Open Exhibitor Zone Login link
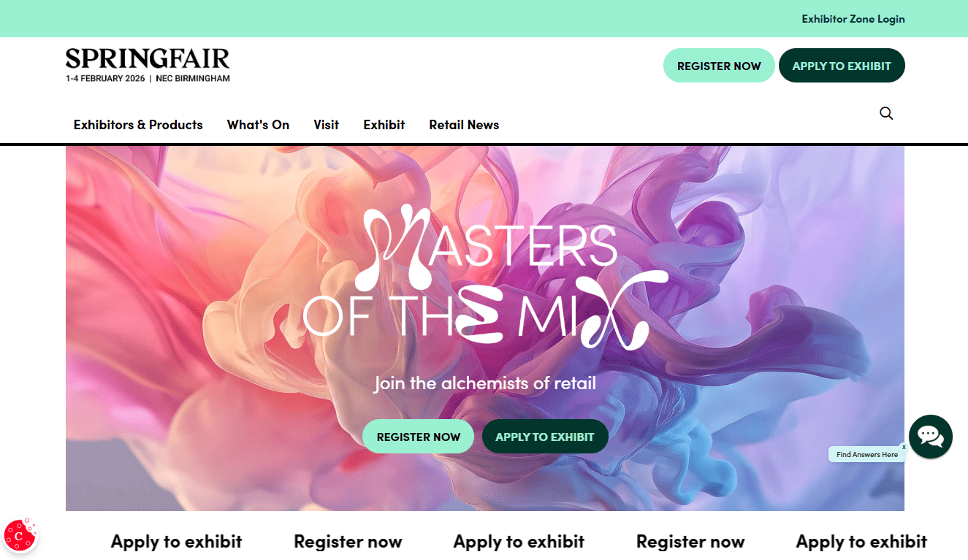The height and width of the screenshot is (560, 968). [x=853, y=19]
